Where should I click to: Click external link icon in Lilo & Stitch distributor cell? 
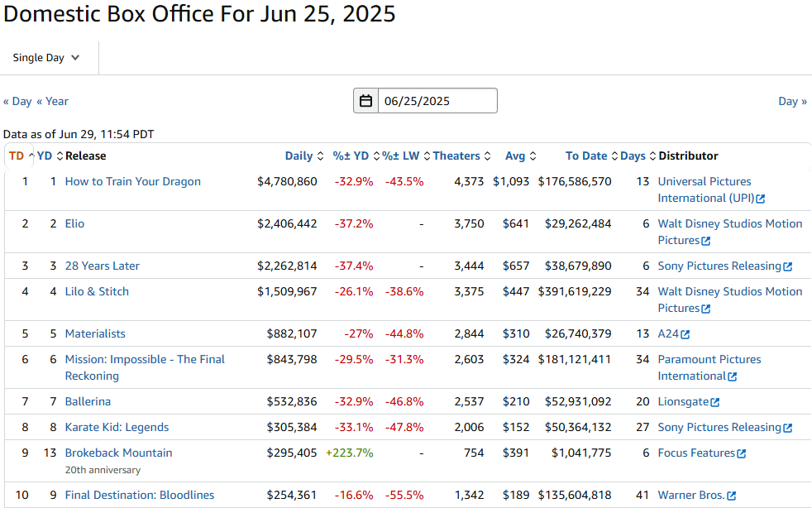pyautogui.click(x=706, y=309)
